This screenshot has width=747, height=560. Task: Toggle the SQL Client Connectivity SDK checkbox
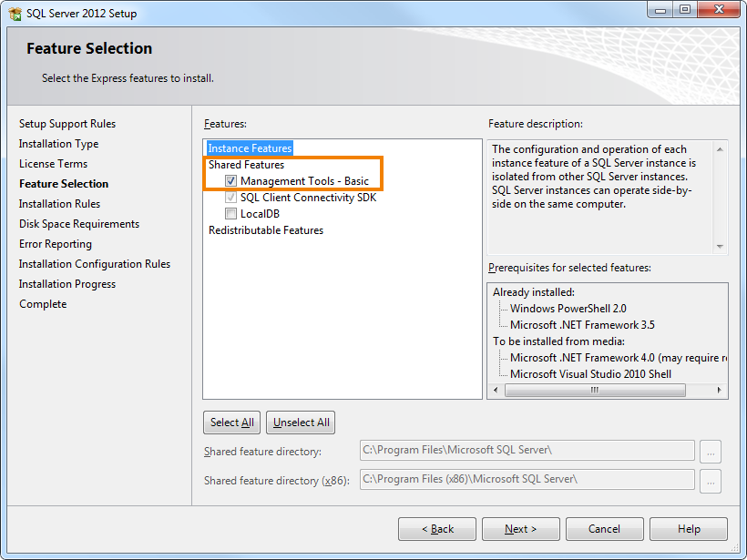click(x=232, y=198)
